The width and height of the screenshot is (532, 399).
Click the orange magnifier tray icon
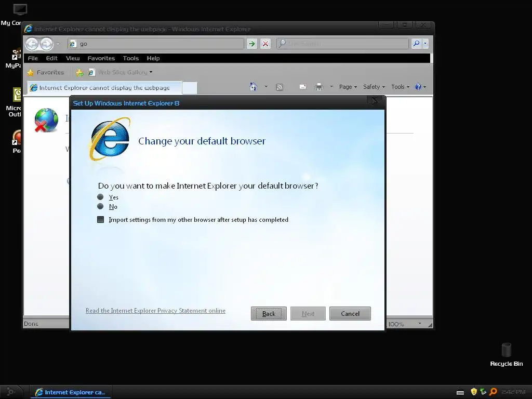494,392
